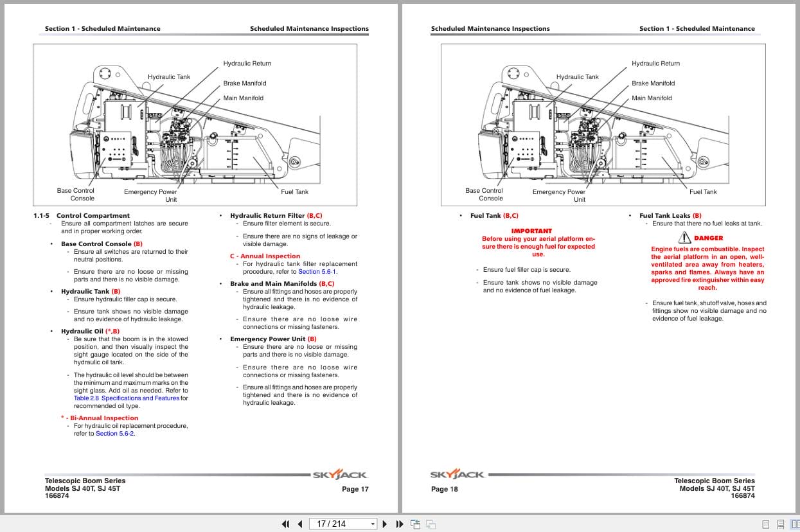Screen dimensions: 800x532
Task: Click the DANGER warning symbol on page 18
Action: (685, 237)
